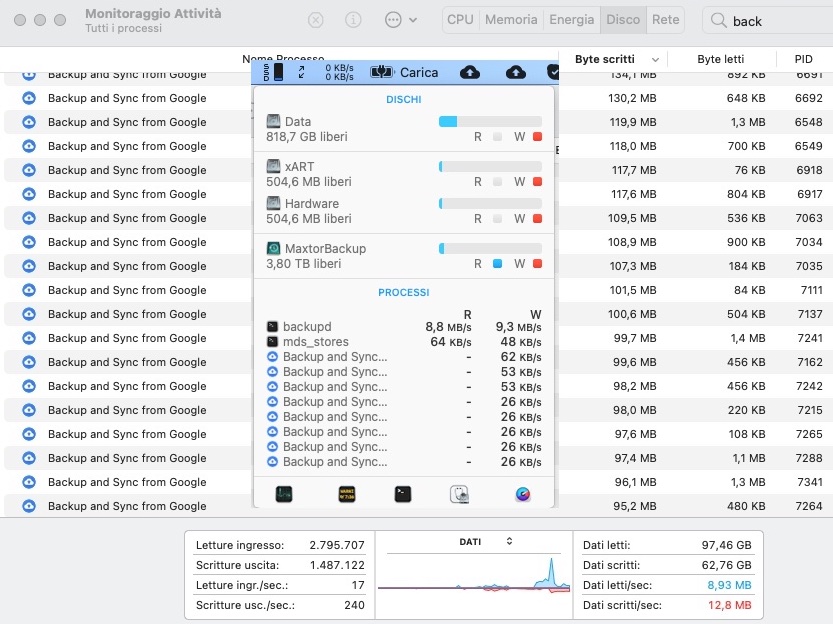This screenshot has height=624, width=833.
Task: Click the xART disk usage bar
Action: [x=490, y=166]
